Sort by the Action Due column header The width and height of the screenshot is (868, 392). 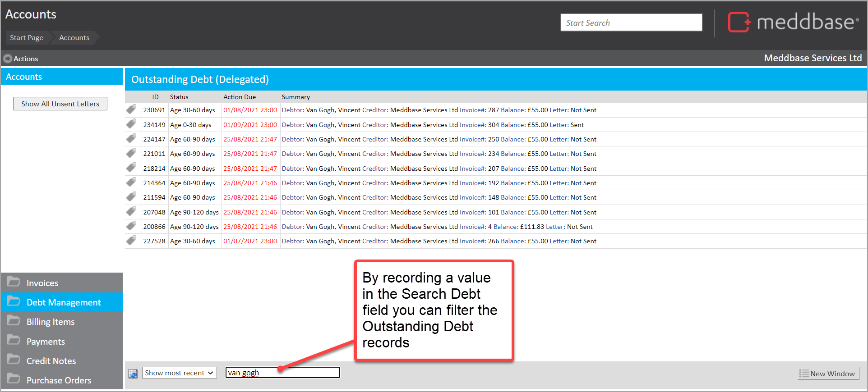[240, 97]
